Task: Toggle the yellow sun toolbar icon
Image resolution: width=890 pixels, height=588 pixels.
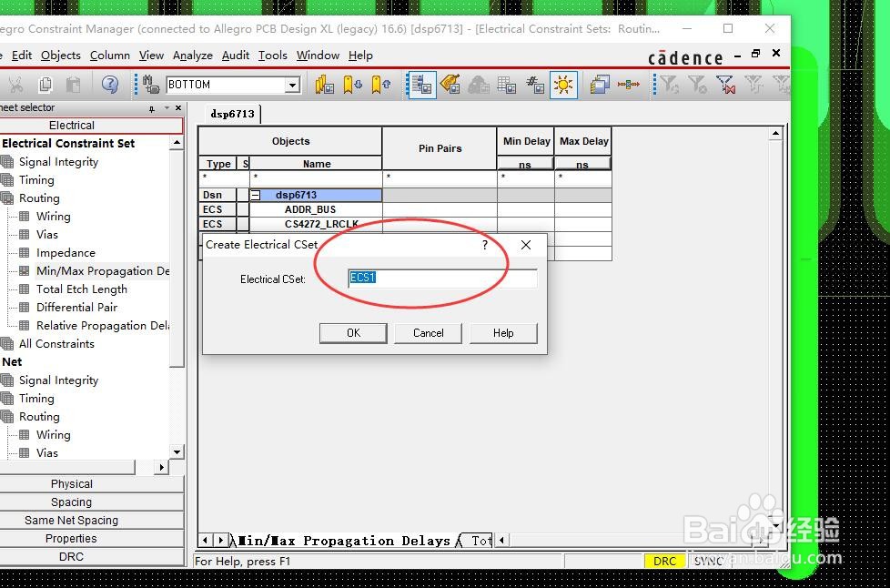Action: point(563,86)
